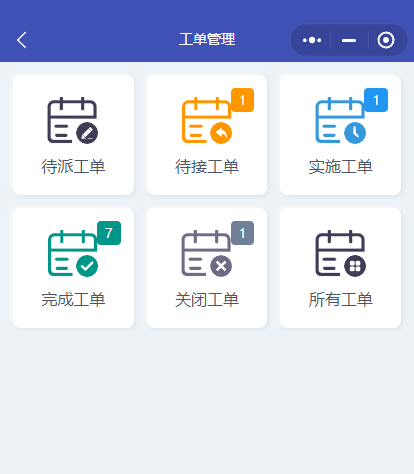The width and height of the screenshot is (414, 474).
Task: Select the 完成工单 text label
Action: point(73,299)
